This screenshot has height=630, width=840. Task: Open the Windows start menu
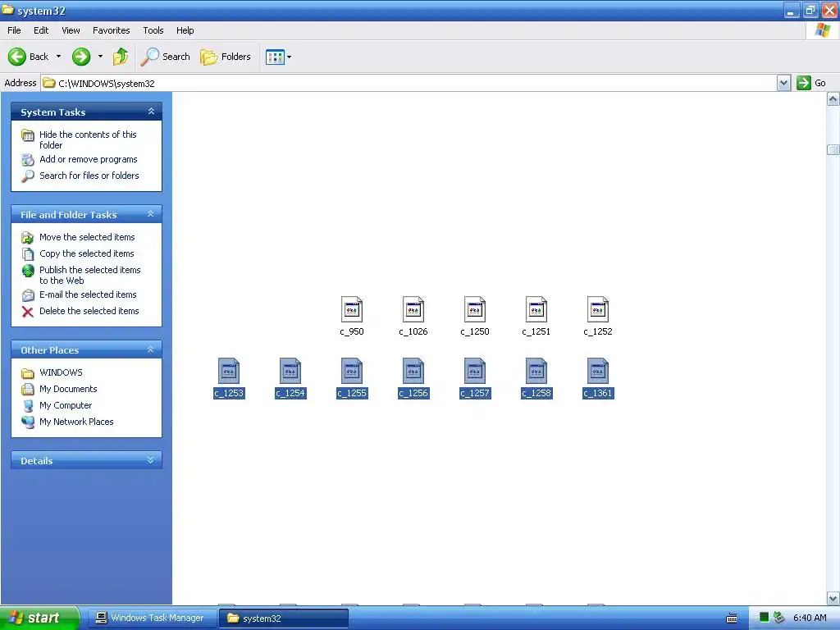(x=39, y=618)
